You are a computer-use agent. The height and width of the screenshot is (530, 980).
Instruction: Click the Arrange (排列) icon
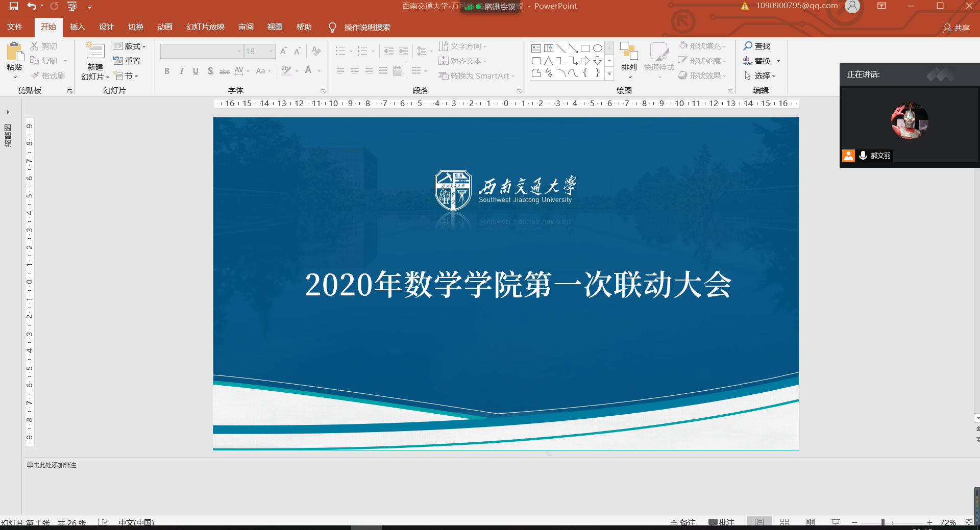pos(629,52)
